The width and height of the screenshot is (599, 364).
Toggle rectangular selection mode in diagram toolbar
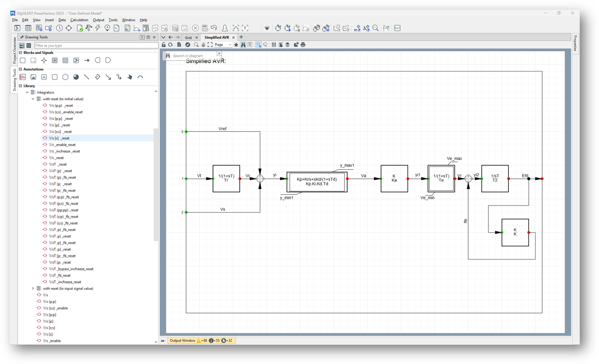[x=259, y=45]
